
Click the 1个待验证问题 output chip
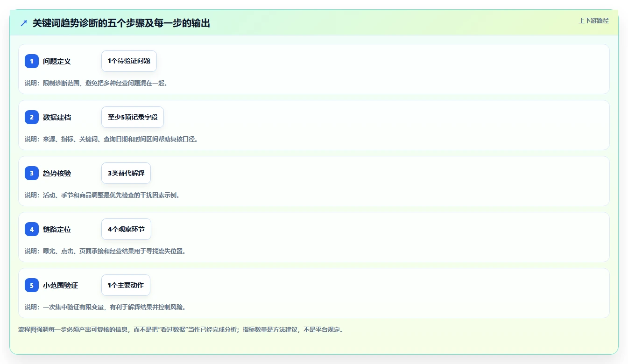(x=129, y=61)
